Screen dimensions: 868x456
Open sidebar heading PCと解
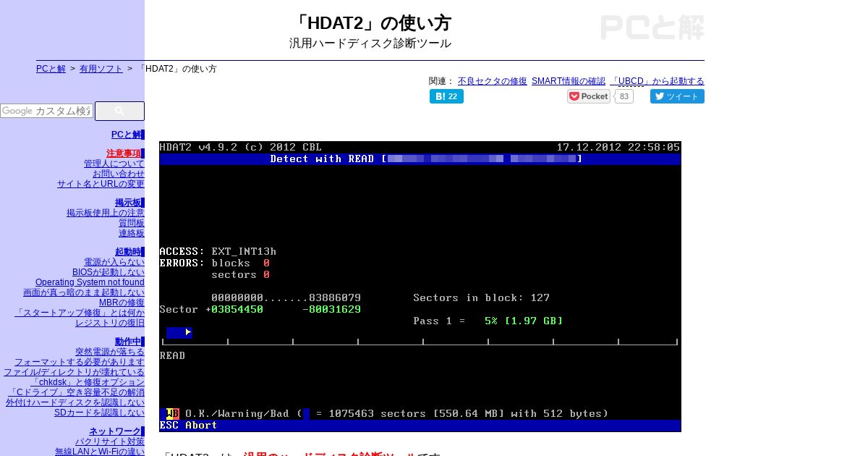point(126,135)
